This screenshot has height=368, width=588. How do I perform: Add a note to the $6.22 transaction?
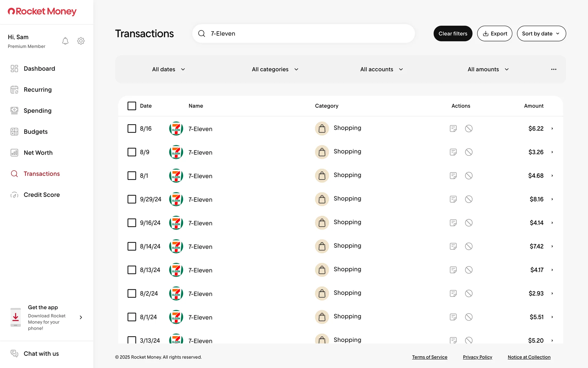click(x=453, y=128)
